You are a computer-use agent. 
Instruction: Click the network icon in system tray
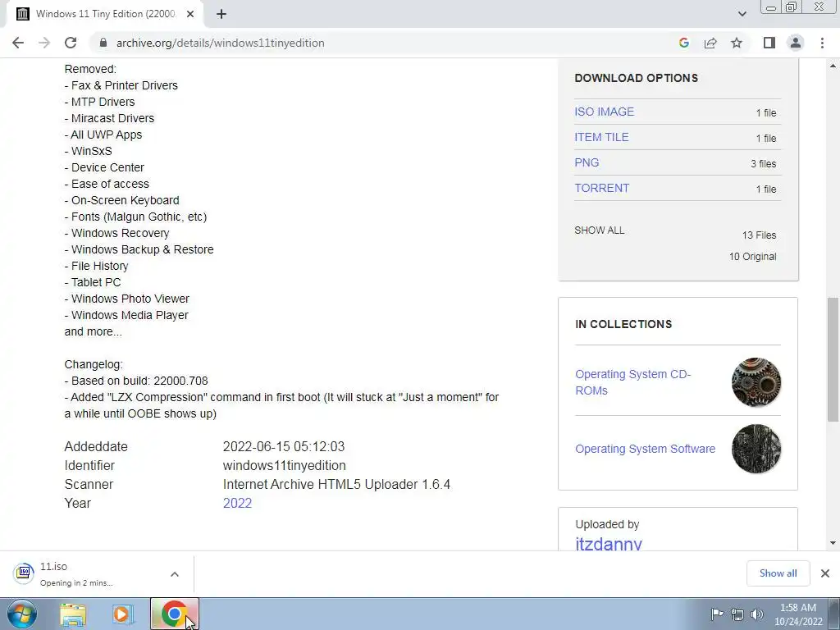pos(737,614)
